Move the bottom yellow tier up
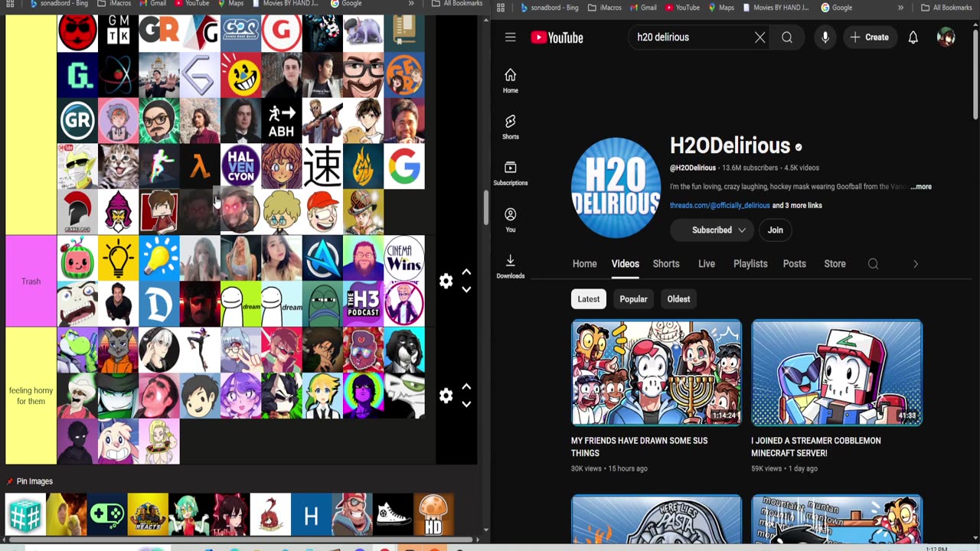980x551 pixels. (x=466, y=386)
